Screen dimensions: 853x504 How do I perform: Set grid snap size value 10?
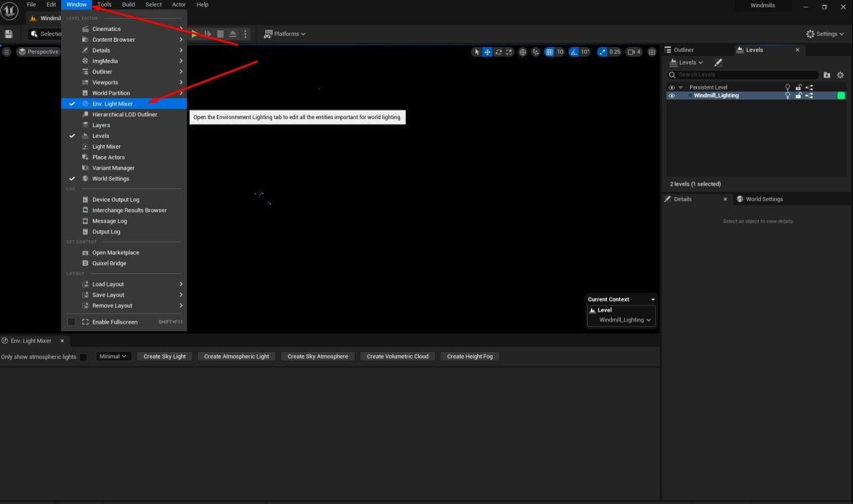coord(559,52)
